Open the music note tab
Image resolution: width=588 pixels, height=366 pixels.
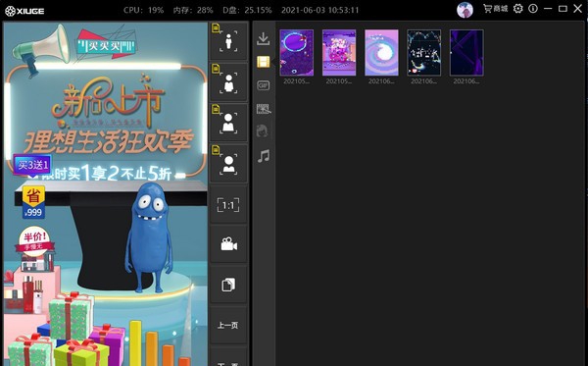[264, 155]
